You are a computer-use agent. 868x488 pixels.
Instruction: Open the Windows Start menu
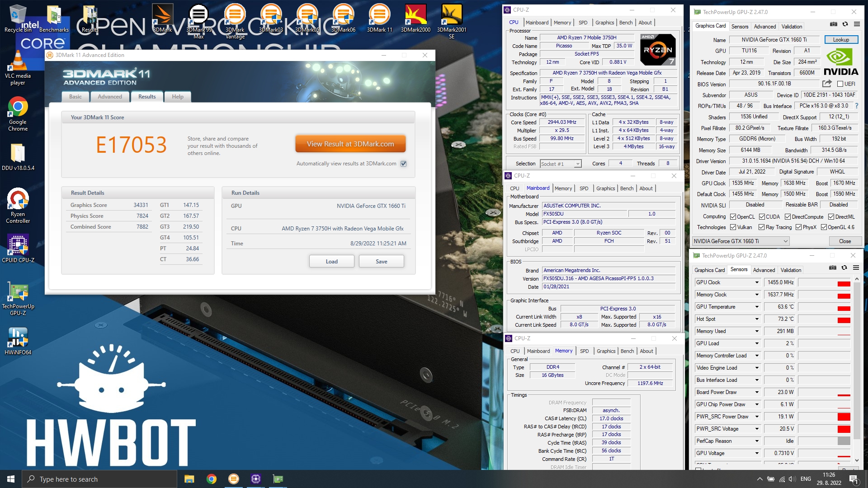[11, 479]
